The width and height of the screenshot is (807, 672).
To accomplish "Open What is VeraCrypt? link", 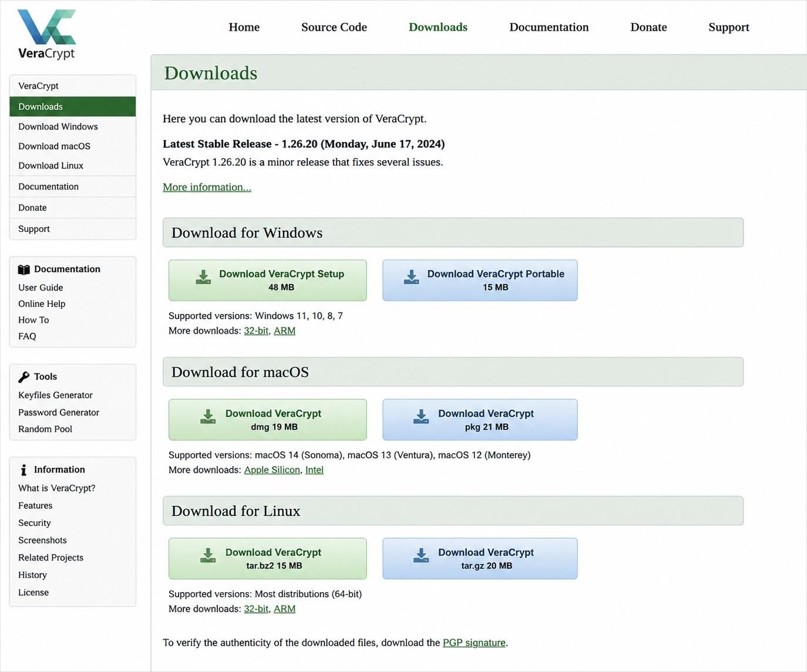I will coord(57,488).
